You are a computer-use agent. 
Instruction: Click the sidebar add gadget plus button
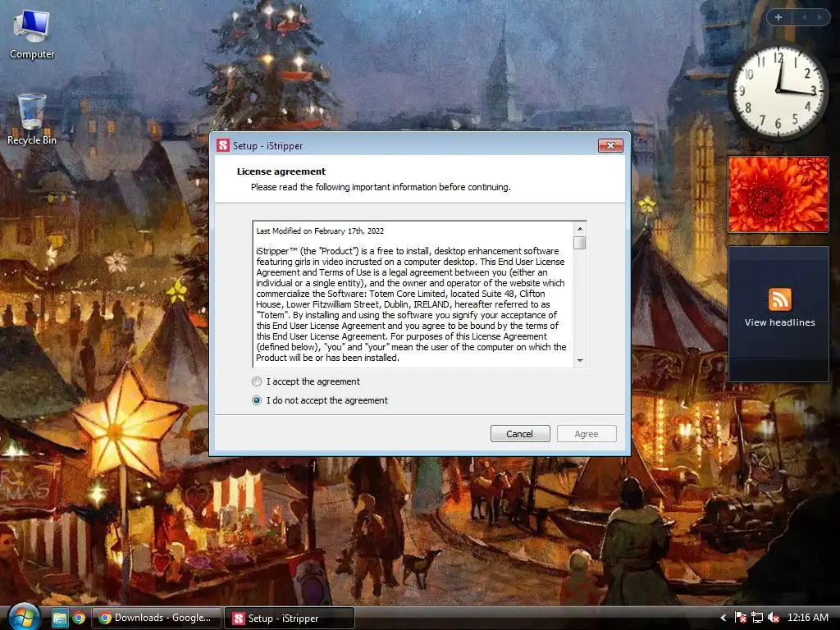coord(778,17)
